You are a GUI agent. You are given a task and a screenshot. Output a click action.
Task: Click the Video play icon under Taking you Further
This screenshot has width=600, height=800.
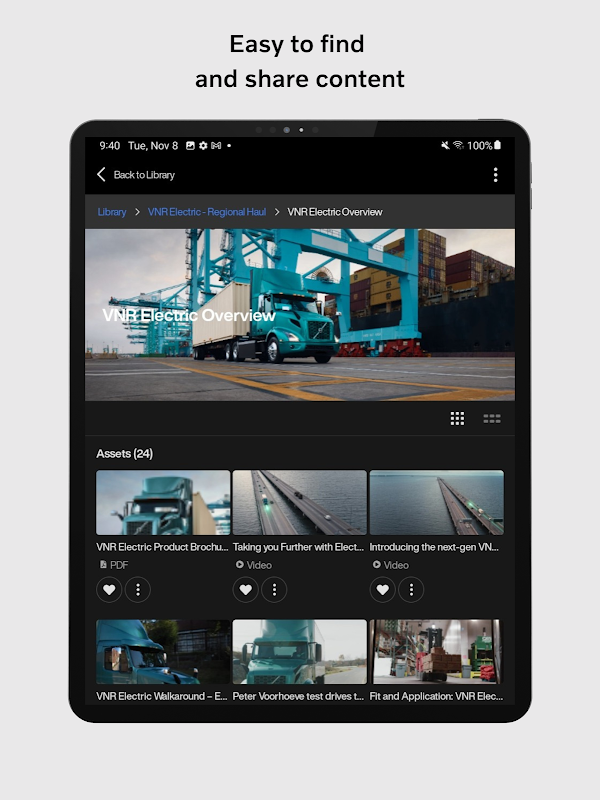click(x=239, y=564)
